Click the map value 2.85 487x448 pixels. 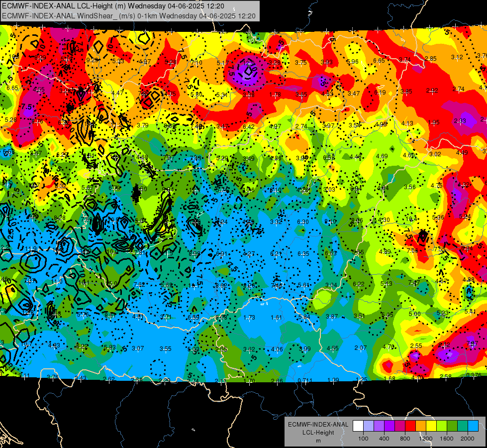tap(431, 58)
